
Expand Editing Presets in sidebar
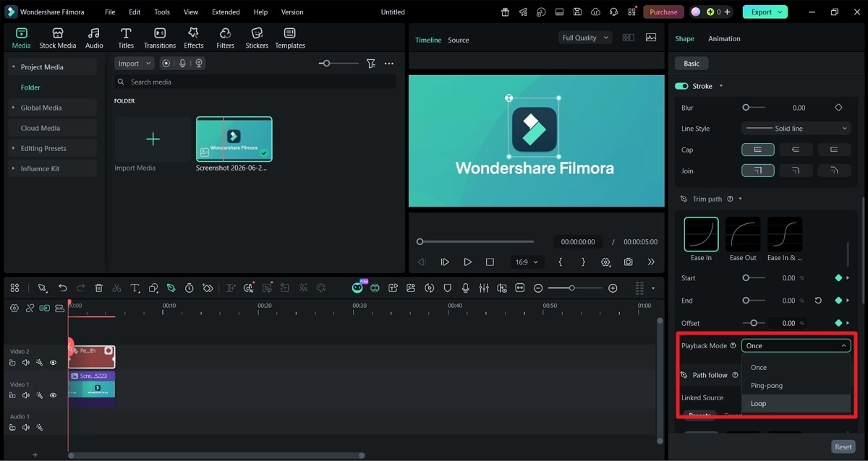coord(52,148)
